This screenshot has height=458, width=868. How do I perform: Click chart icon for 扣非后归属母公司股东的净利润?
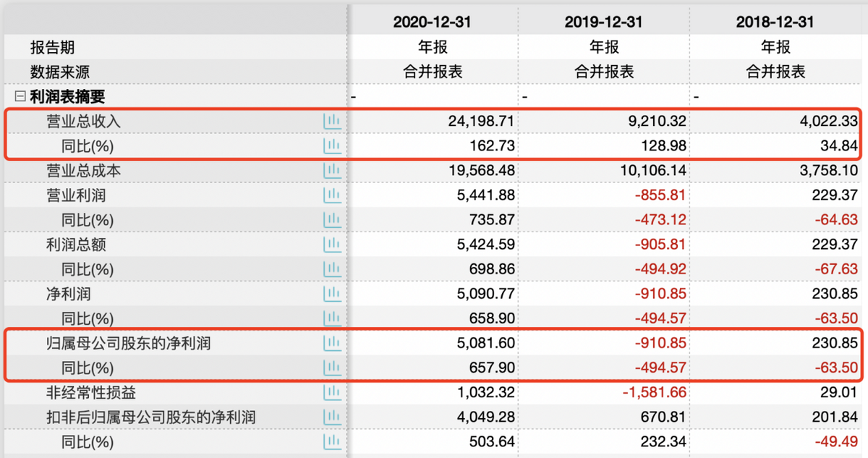(x=332, y=417)
